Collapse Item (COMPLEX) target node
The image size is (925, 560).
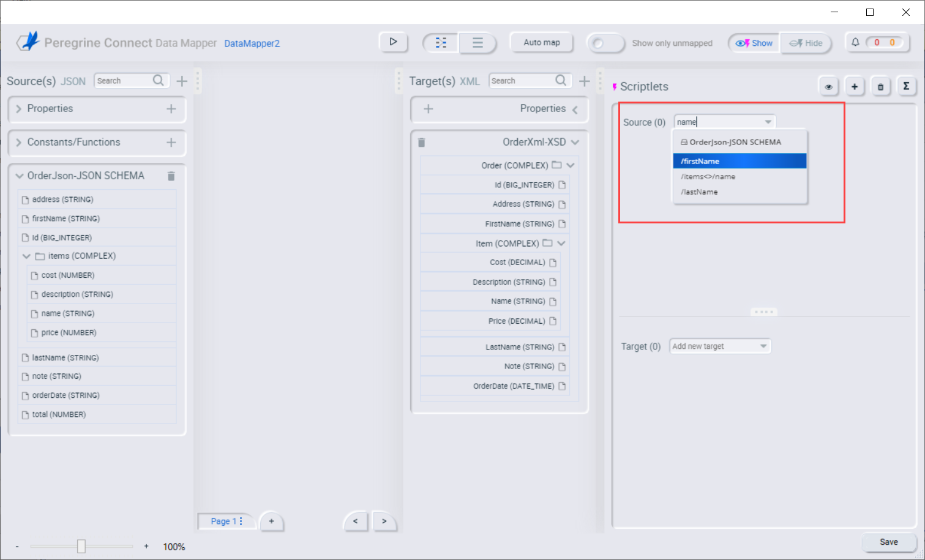pyautogui.click(x=561, y=243)
